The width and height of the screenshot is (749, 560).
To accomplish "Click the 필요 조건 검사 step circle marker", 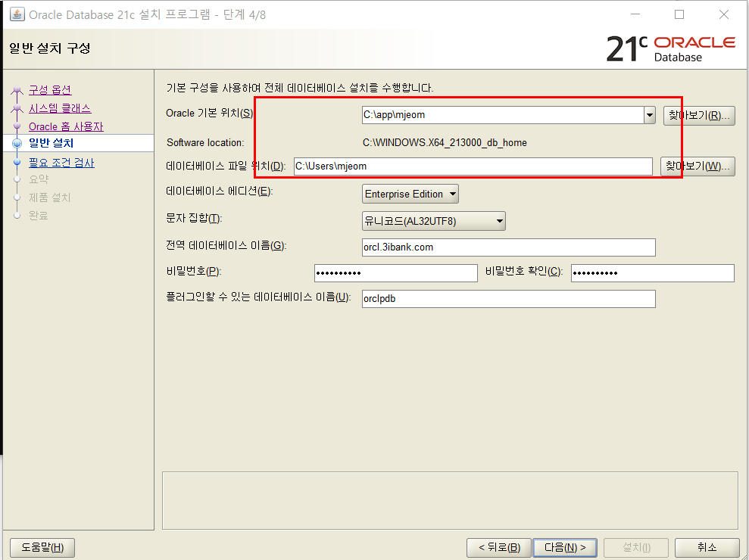I will [x=17, y=162].
